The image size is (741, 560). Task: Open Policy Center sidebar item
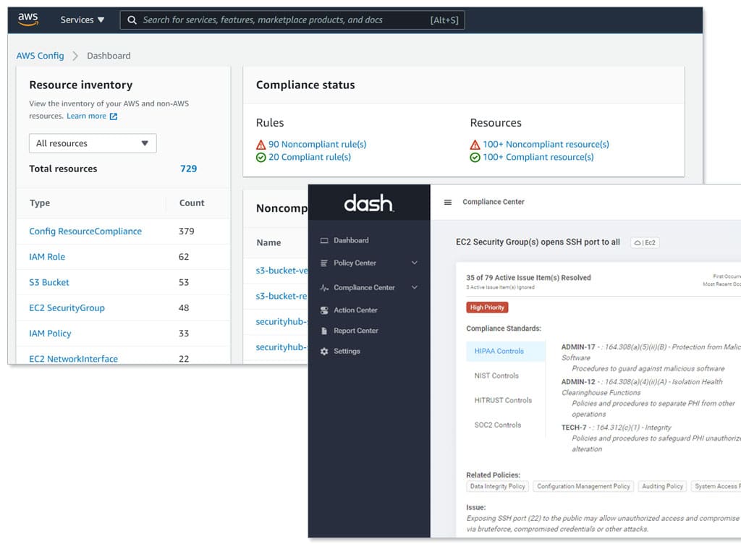355,263
